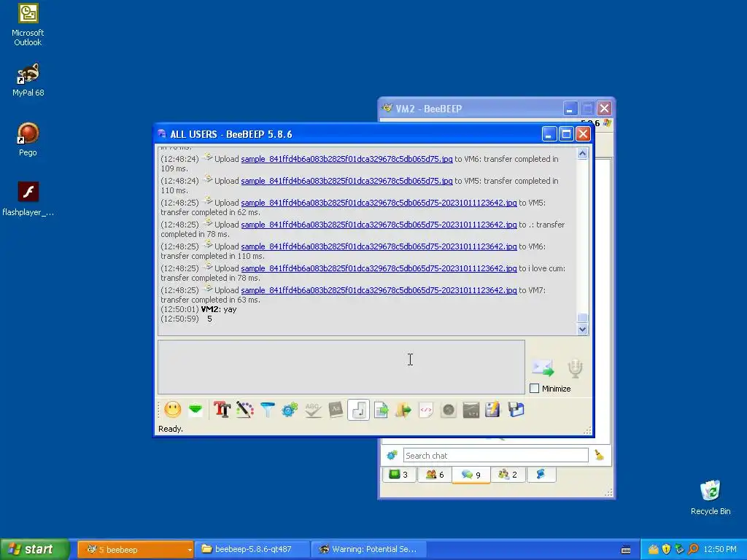This screenshot has height=560, width=747.
Task: Open the emoticons picker smiley icon
Action: [x=172, y=410]
